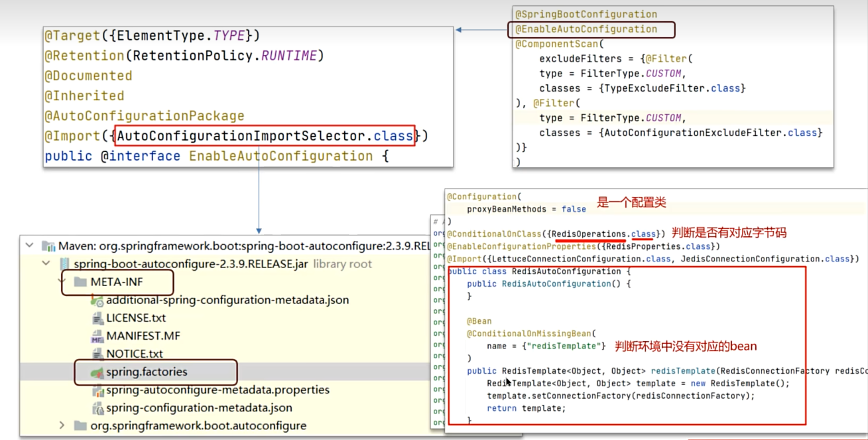The image size is (868, 440).
Task: Click the @AutoConfigurationPackage annotation
Action: coord(145,116)
